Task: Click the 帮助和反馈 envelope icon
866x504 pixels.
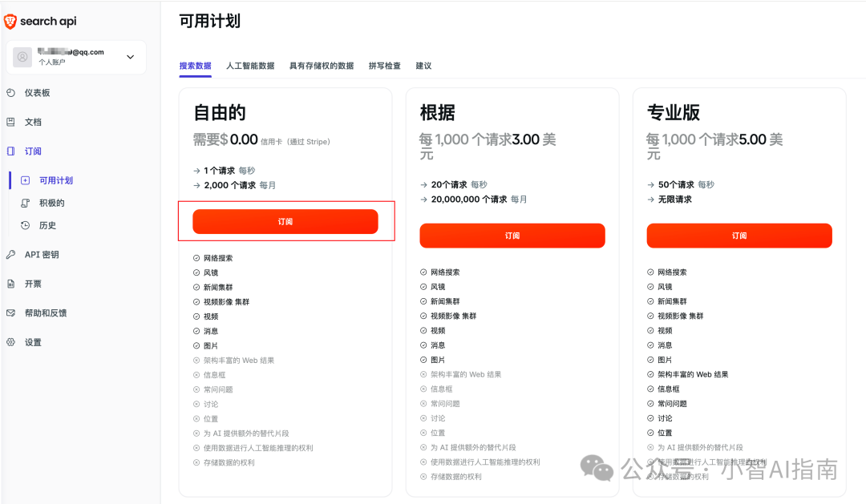Action: tap(10, 313)
